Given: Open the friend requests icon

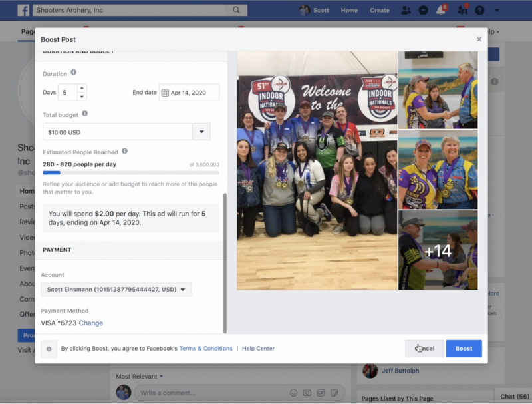Looking at the screenshot, I should pyautogui.click(x=406, y=10).
